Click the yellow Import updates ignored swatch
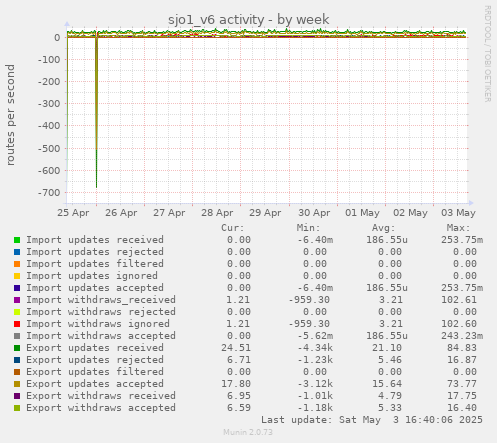The height and width of the screenshot is (443, 497). click(17, 276)
